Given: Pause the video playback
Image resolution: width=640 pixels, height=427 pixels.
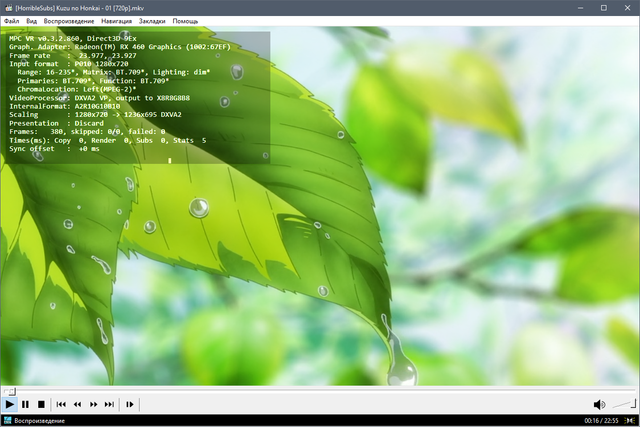Looking at the screenshot, I should (x=25, y=404).
